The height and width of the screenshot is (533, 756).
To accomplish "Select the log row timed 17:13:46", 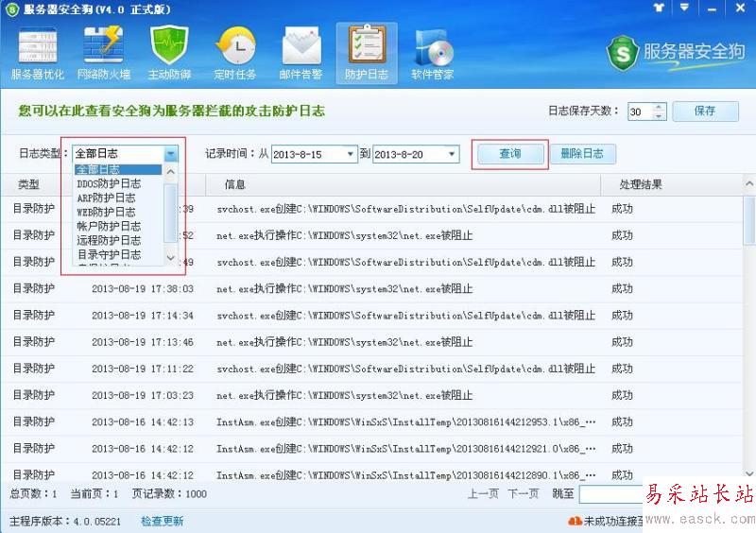I will [371, 342].
